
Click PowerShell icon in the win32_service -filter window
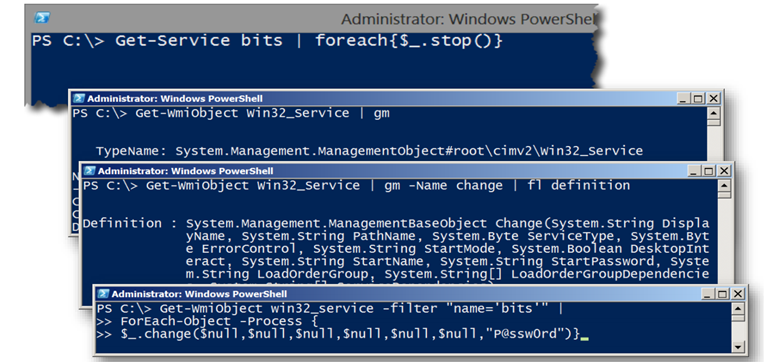coord(103,294)
